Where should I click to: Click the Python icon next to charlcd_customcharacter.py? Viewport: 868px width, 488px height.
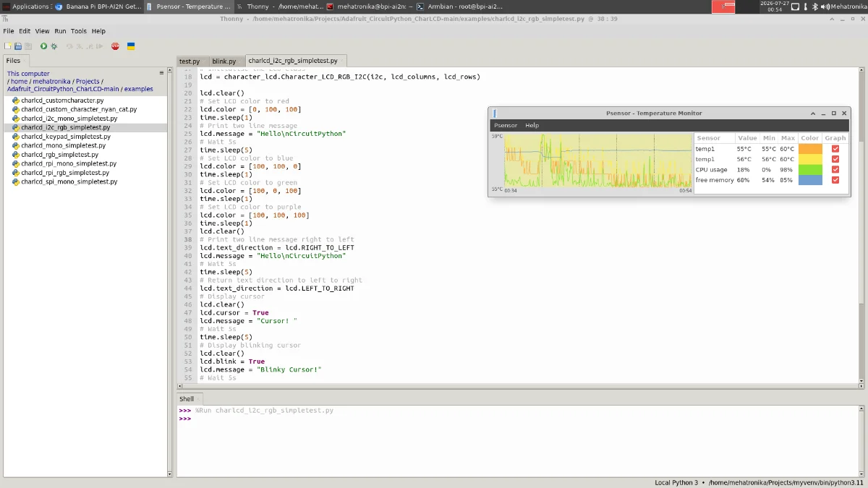[x=16, y=100]
